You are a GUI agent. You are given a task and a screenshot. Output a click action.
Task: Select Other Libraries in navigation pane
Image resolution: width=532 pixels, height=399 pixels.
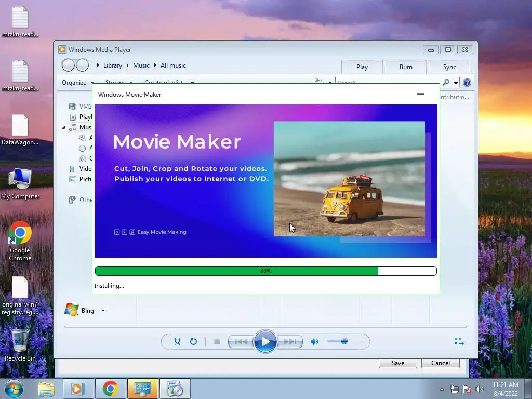tap(81, 200)
